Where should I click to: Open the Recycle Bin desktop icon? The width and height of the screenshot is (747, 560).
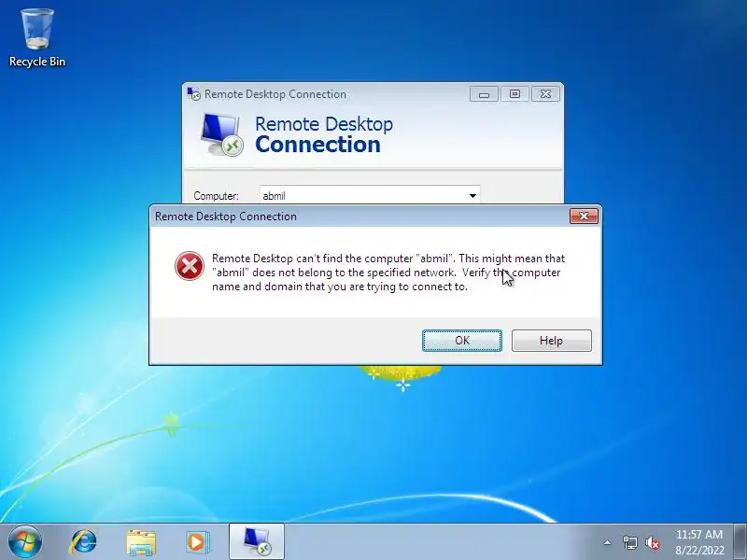coord(37,38)
